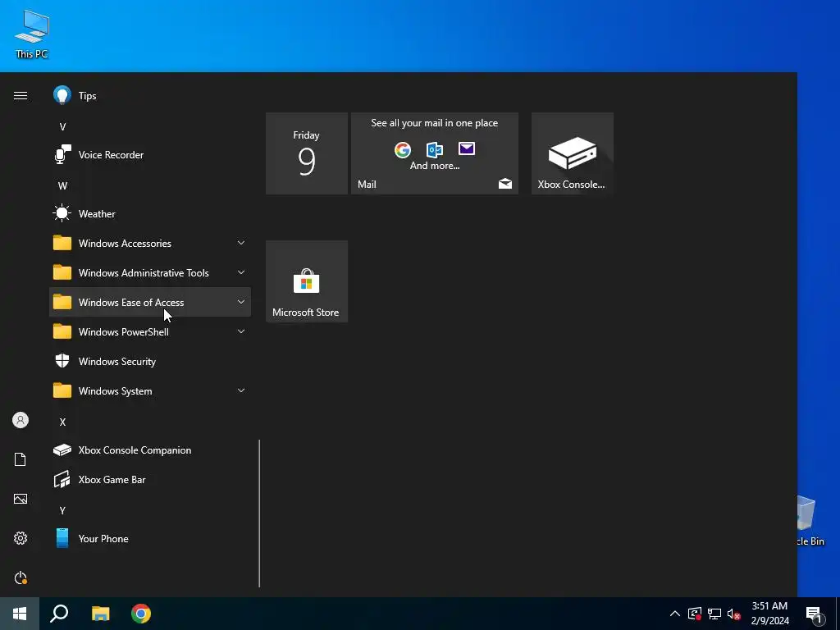Launch Xbox Game Bar
Image resolution: width=840 pixels, height=630 pixels.
pos(150,479)
